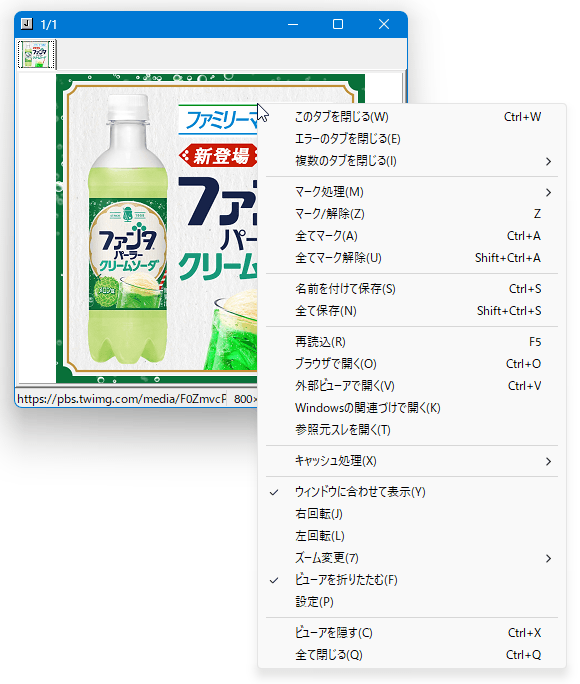
Task: Click the Fanta cream soda image preview
Action: pos(157,229)
